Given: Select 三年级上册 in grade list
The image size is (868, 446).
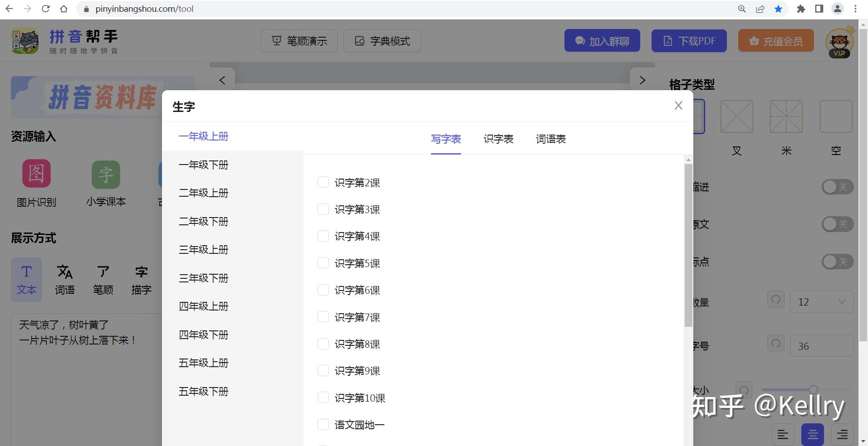Looking at the screenshot, I should 233,250.
